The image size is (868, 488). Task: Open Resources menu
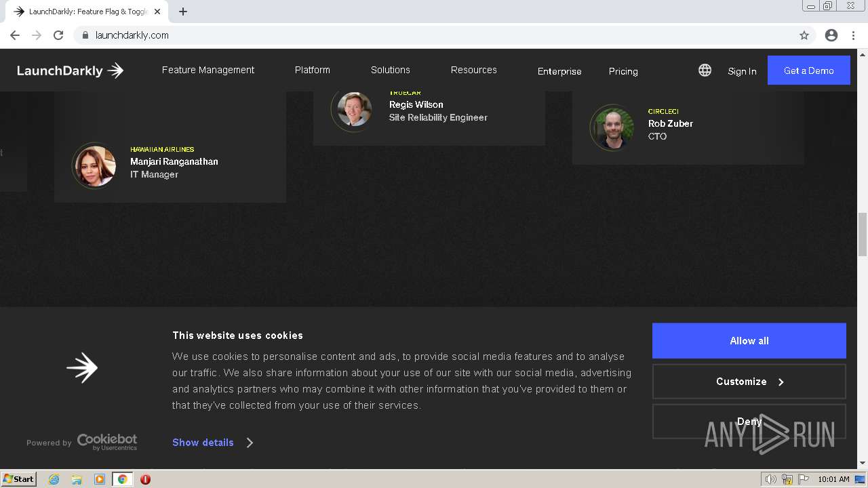click(x=474, y=70)
